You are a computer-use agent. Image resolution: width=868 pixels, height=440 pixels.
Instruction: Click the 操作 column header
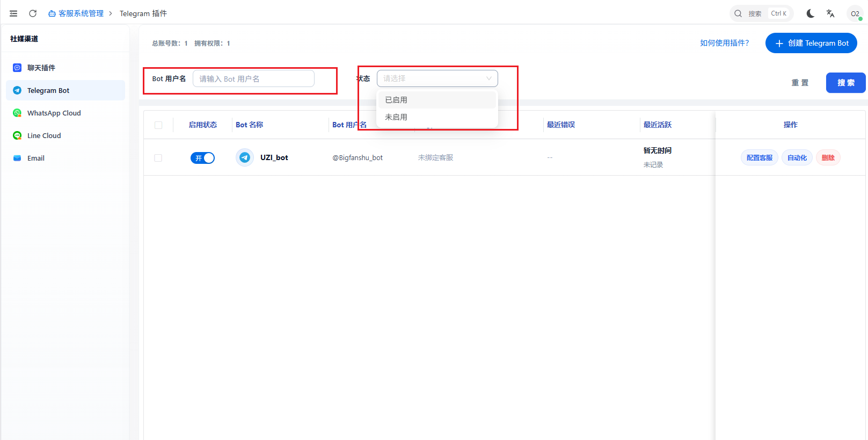coord(791,125)
